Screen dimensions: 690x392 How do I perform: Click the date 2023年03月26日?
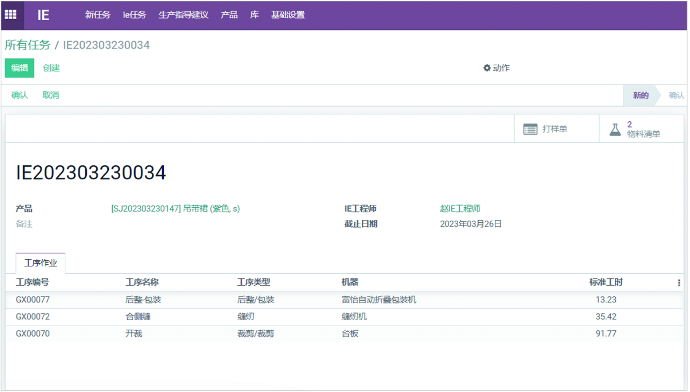pyautogui.click(x=471, y=224)
